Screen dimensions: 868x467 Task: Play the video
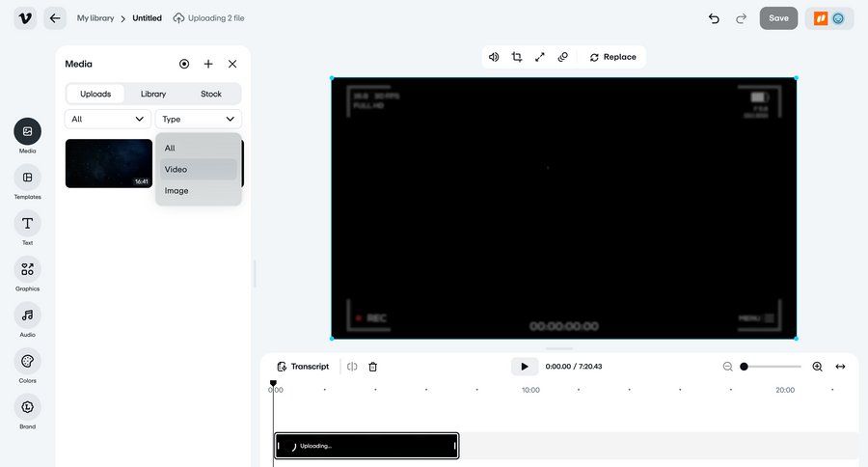pos(525,367)
